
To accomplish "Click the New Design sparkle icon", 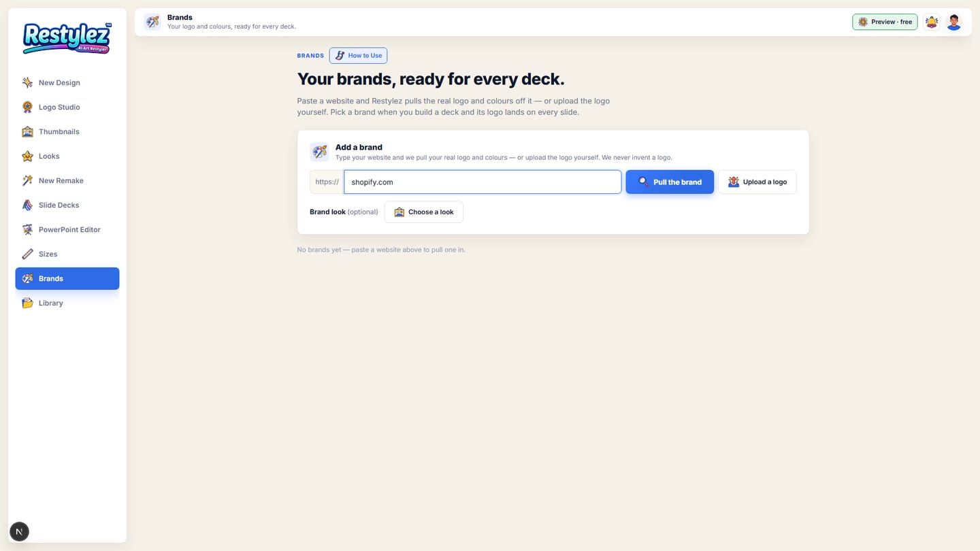I will pos(27,82).
